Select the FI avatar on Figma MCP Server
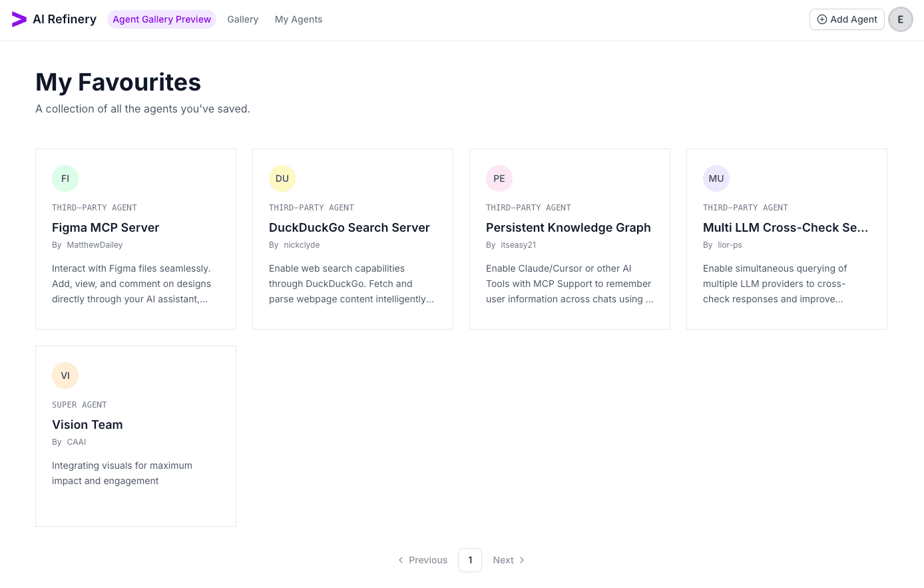The image size is (924, 588). tap(65, 178)
